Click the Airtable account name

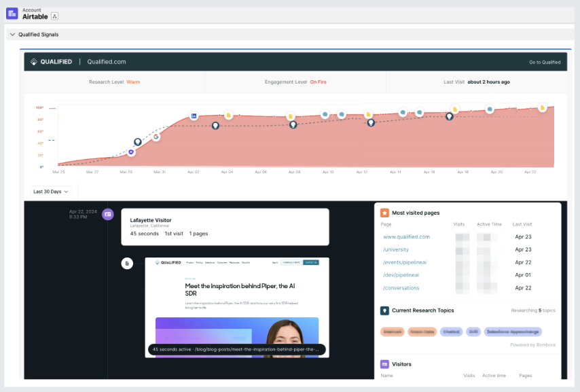[x=35, y=17]
